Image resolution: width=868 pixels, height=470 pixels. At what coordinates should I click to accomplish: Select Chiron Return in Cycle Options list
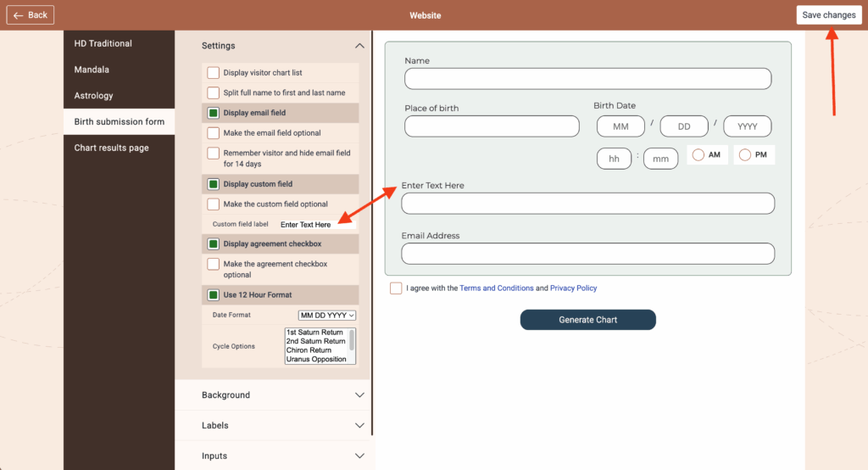309,350
